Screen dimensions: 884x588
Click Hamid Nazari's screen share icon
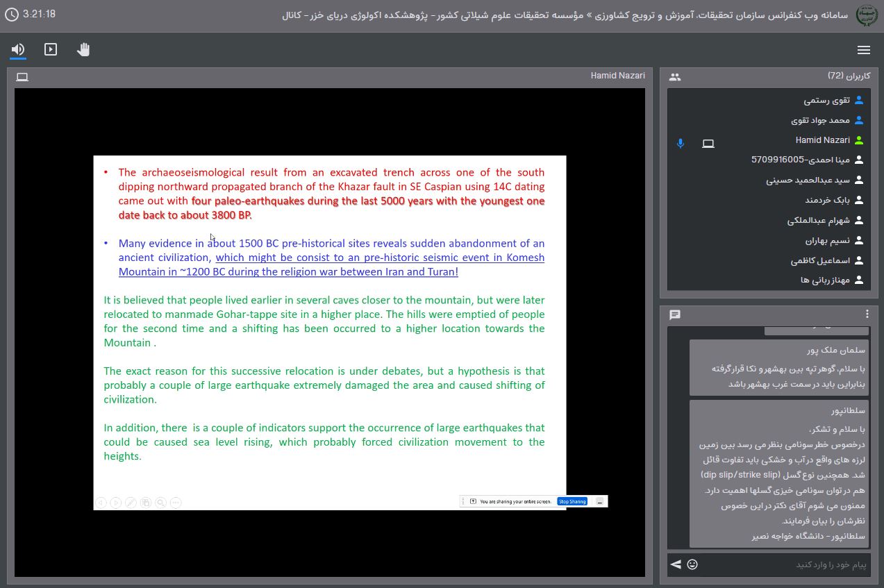tap(708, 144)
